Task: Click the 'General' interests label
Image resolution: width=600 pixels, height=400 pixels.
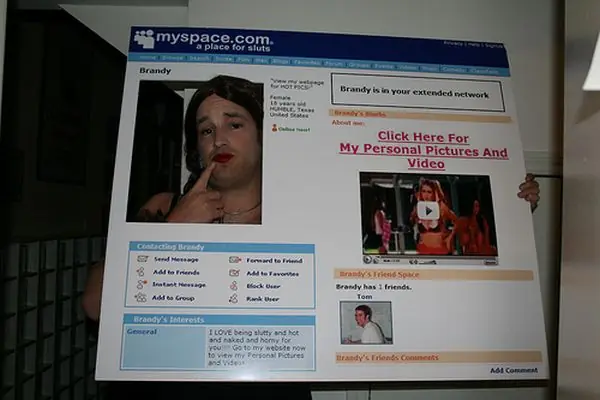Action: 142,331
